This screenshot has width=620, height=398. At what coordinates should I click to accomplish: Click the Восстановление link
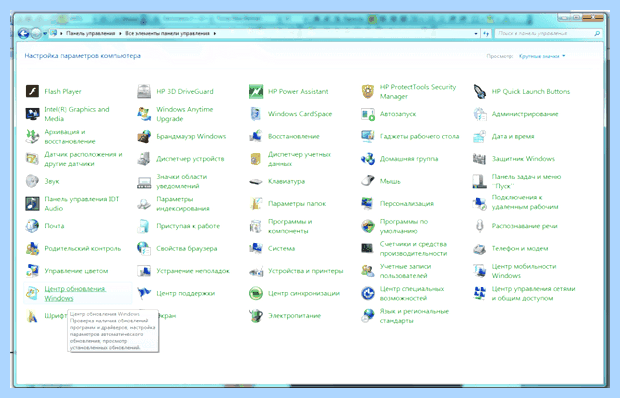tap(293, 136)
